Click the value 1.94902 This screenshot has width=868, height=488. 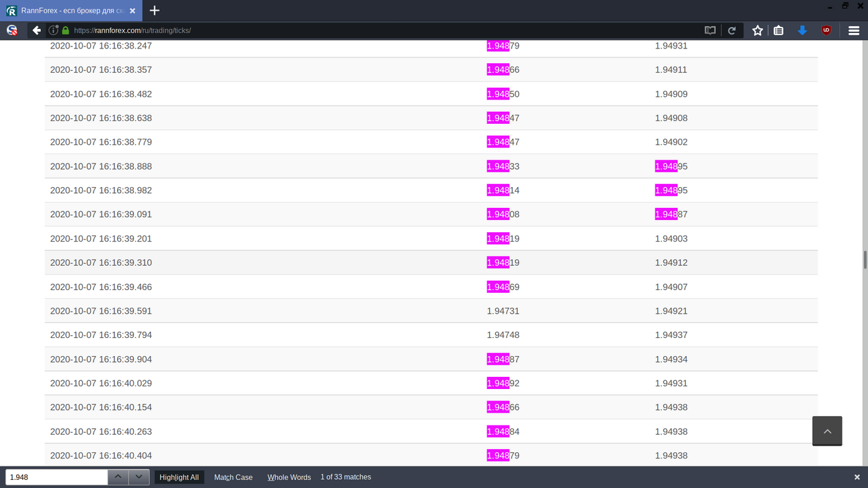[672, 142]
